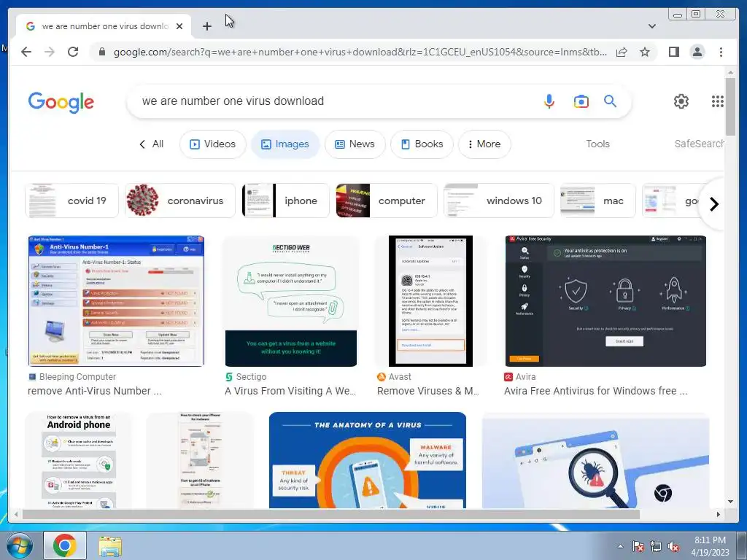The height and width of the screenshot is (560, 747).
Task: Go to the Google homepage logo
Action: coord(61,102)
